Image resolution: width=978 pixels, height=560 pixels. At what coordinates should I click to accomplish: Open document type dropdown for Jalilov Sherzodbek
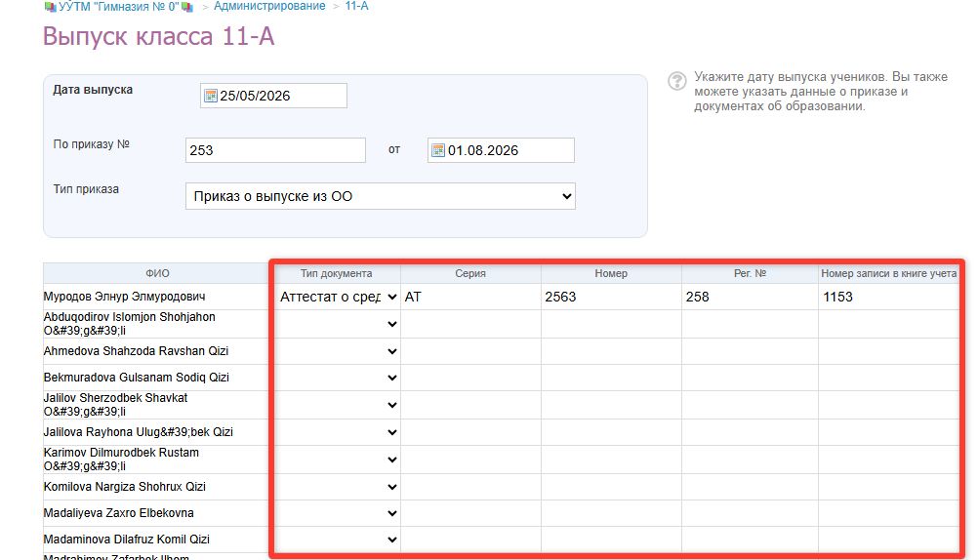tap(338, 405)
